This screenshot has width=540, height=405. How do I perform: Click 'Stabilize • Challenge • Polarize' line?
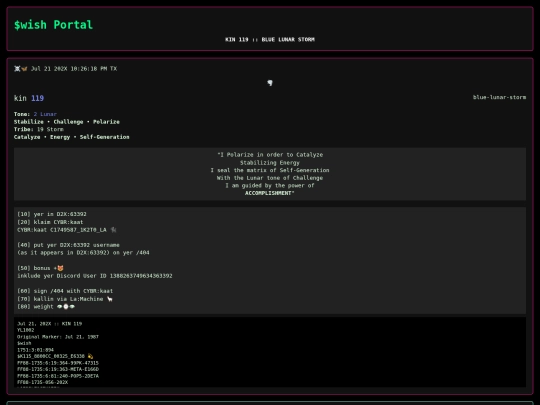pos(67,122)
